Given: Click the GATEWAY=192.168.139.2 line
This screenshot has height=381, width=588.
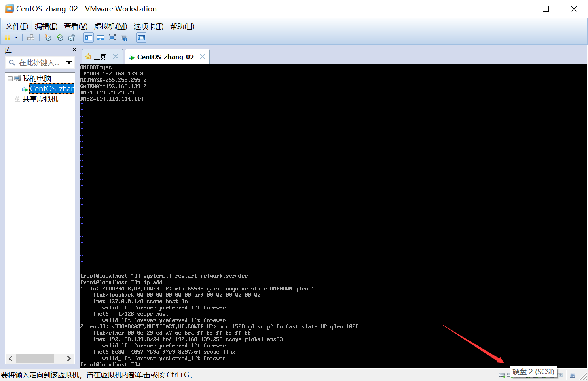Looking at the screenshot, I should pyautogui.click(x=114, y=86).
